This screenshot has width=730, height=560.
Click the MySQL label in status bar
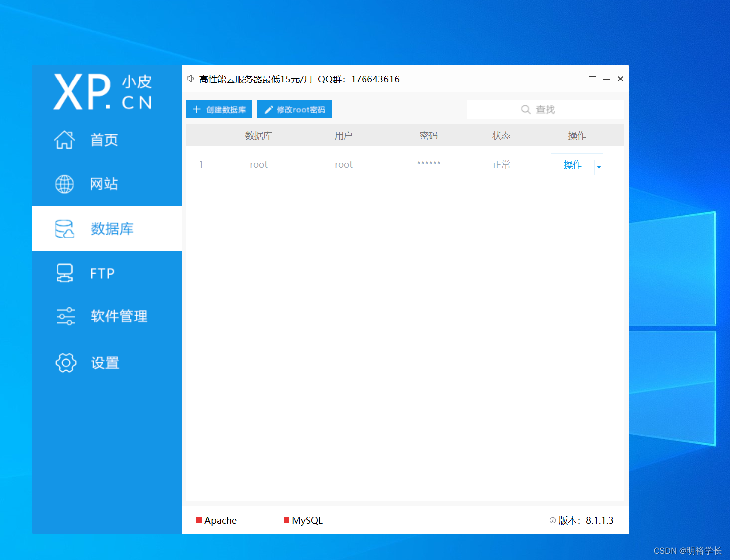tap(307, 520)
